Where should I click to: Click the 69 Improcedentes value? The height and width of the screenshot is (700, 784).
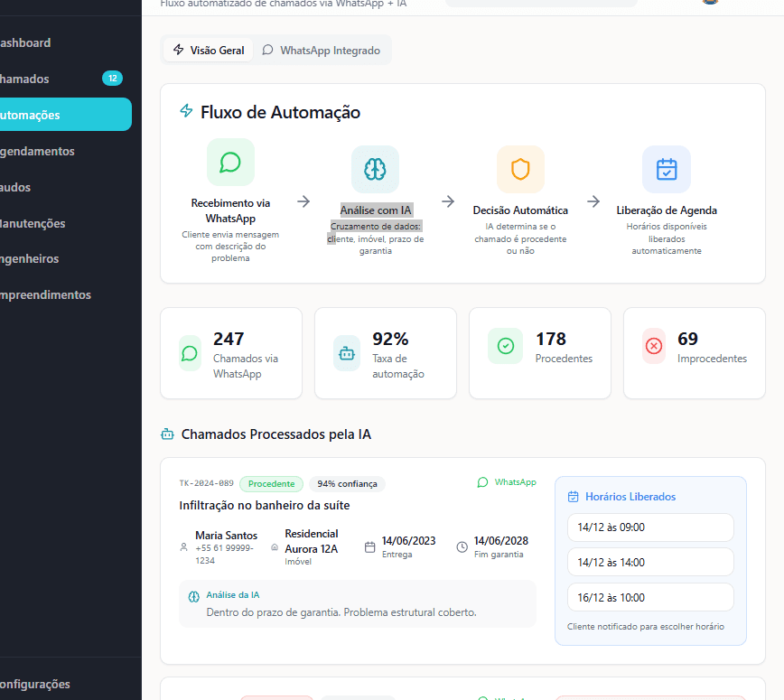pos(687,339)
